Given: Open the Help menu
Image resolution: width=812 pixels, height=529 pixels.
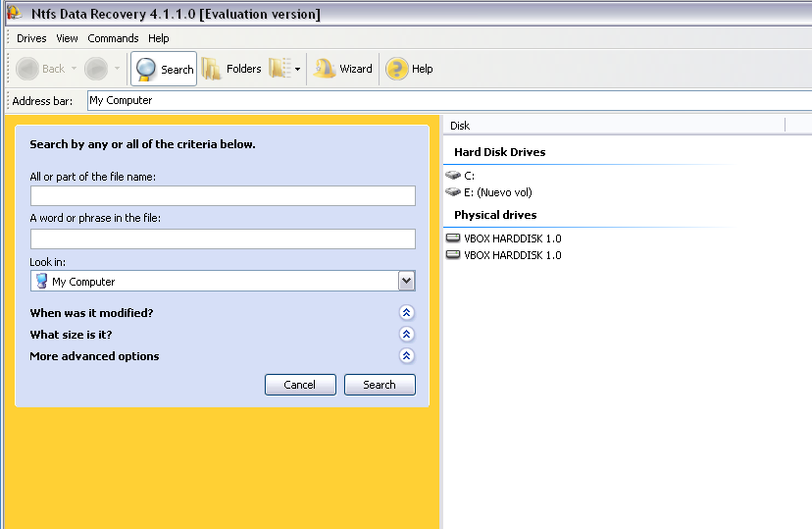Looking at the screenshot, I should [x=159, y=38].
